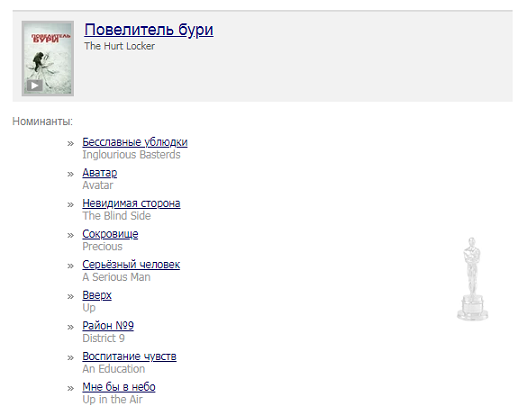Open the Бесславные ублюдки link

135,142
